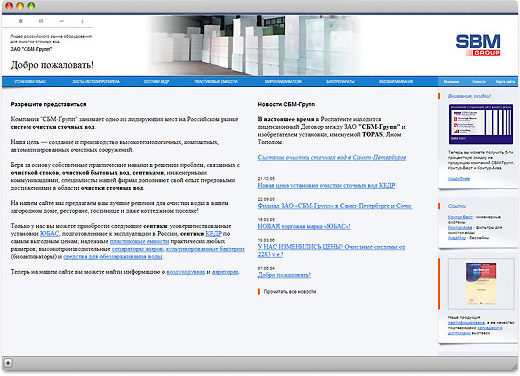The height and width of the screenshot is (376, 520).
Task: Click the ЗАО "СБМ Групп" header text
Action: point(31,49)
